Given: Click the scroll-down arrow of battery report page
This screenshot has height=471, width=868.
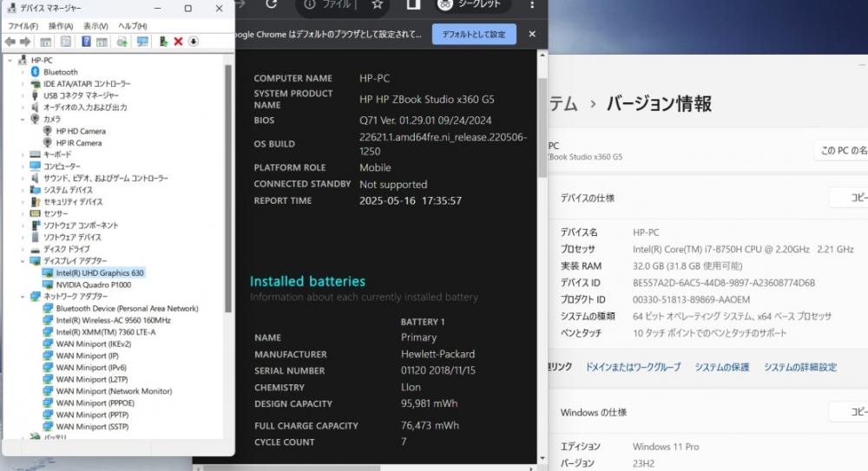Looking at the screenshot, I should pyautogui.click(x=542, y=458).
